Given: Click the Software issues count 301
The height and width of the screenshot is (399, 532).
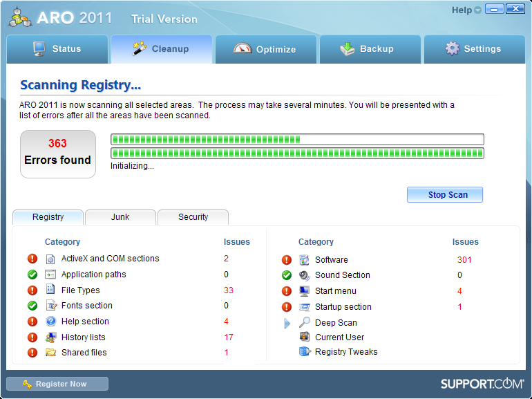Looking at the screenshot, I should pos(464,260).
